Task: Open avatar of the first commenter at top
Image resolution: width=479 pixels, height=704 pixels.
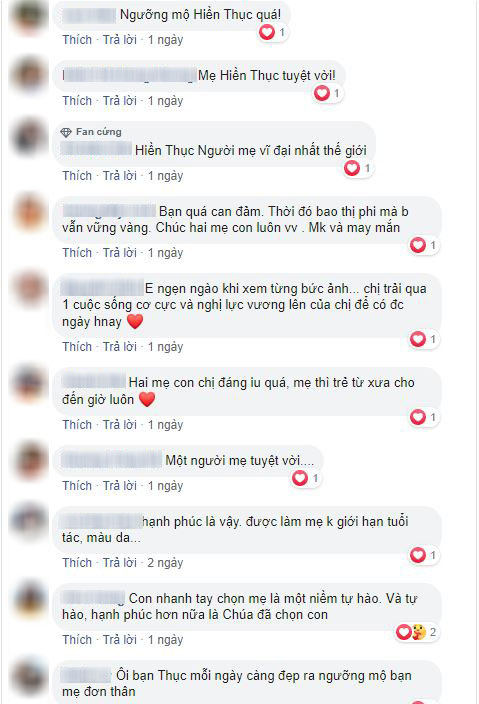Action: (30, 16)
